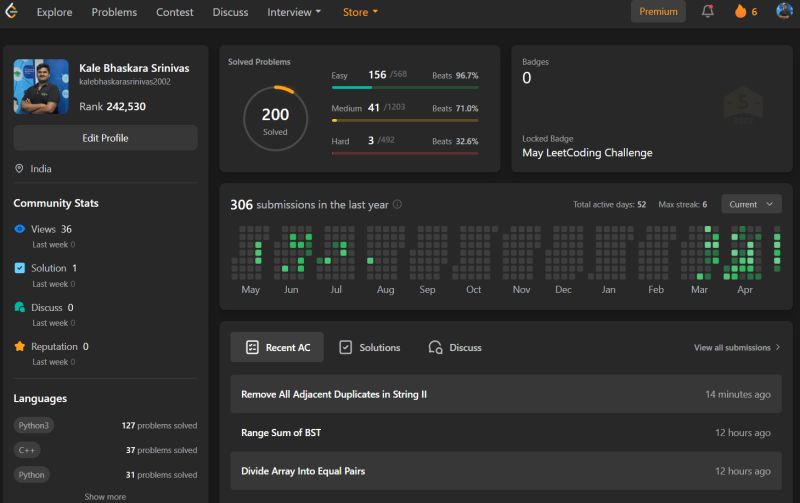Viewport: 800px width, 503px height.
Task: Click the Badges count 0
Action: tap(527, 78)
